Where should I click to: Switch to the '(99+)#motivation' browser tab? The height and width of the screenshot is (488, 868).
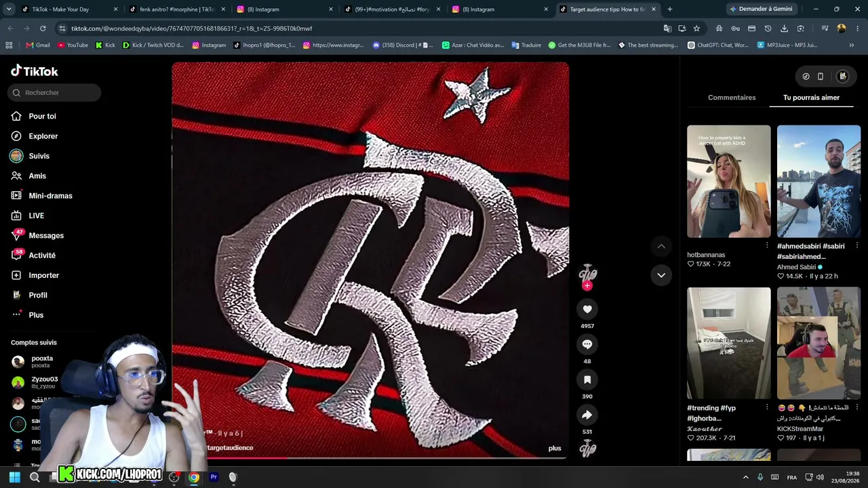pyautogui.click(x=393, y=9)
